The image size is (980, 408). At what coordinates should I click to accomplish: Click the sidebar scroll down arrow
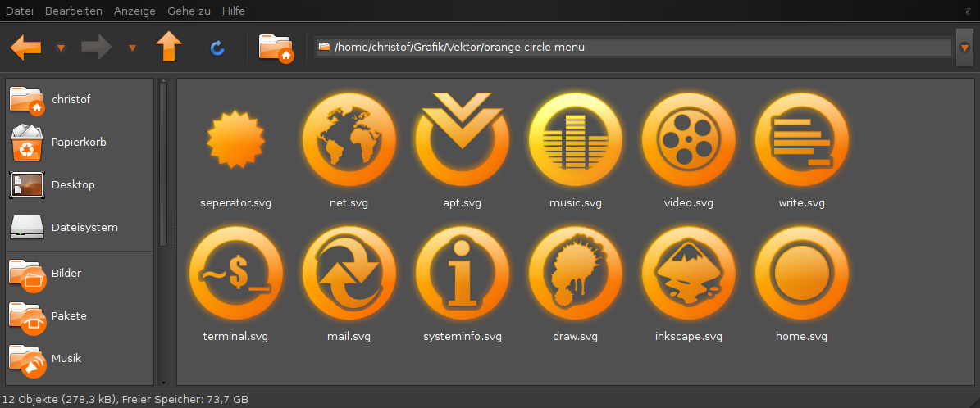pyautogui.click(x=163, y=382)
